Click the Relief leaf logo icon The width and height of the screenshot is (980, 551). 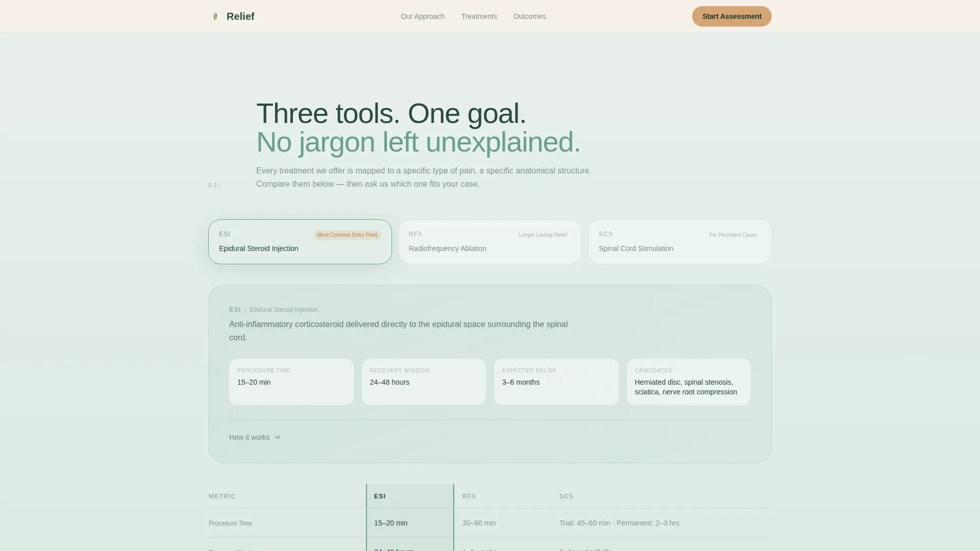click(215, 16)
